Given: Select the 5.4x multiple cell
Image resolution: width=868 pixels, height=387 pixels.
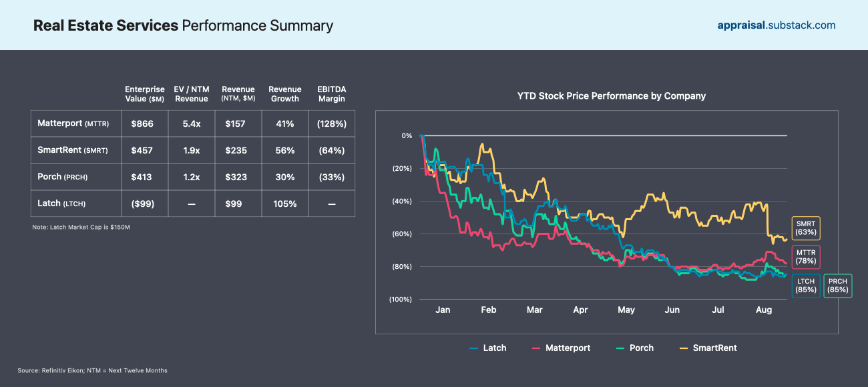Looking at the screenshot, I should point(192,123).
